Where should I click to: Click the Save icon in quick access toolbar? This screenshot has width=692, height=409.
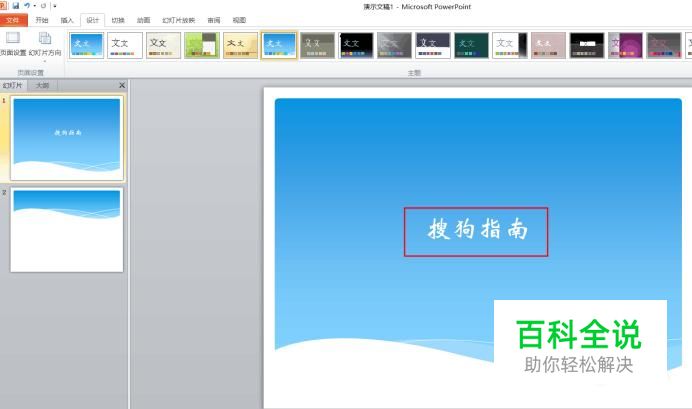pyautogui.click(x=16, y=6)
